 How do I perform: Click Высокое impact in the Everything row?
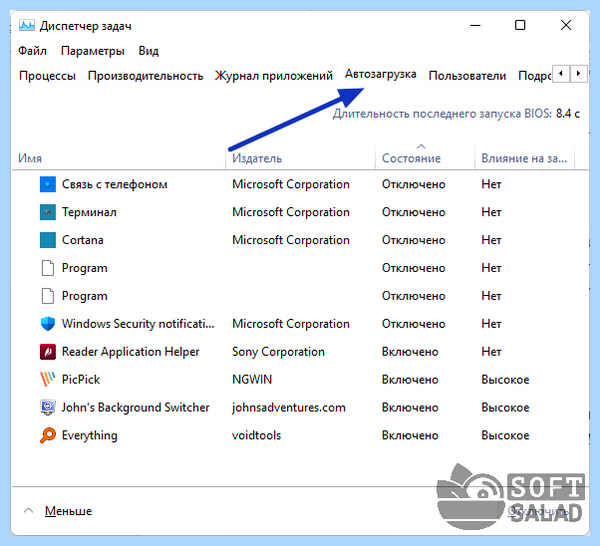[505, 435]
